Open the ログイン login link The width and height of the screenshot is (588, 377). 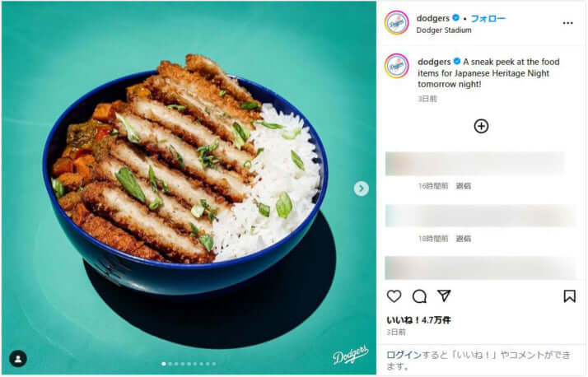click(x=404, y=355)
